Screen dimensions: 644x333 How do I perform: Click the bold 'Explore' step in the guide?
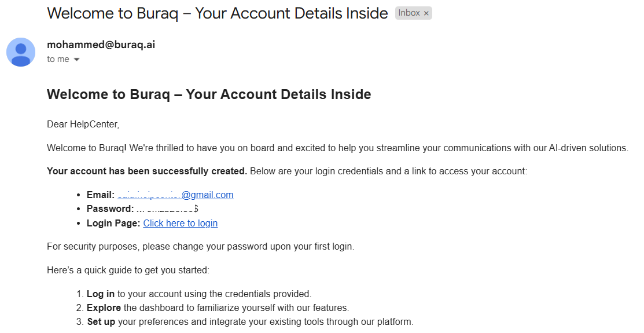click(104, 308)
